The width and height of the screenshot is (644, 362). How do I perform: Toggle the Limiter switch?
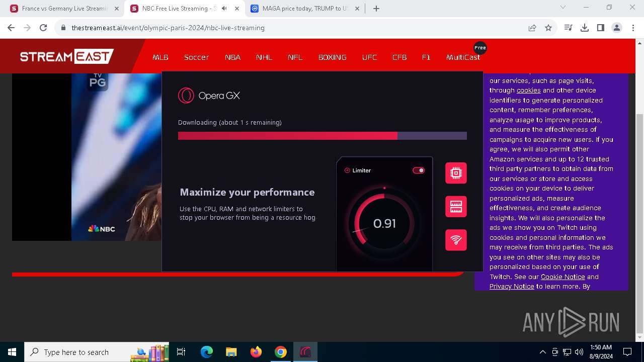point(419,170)
